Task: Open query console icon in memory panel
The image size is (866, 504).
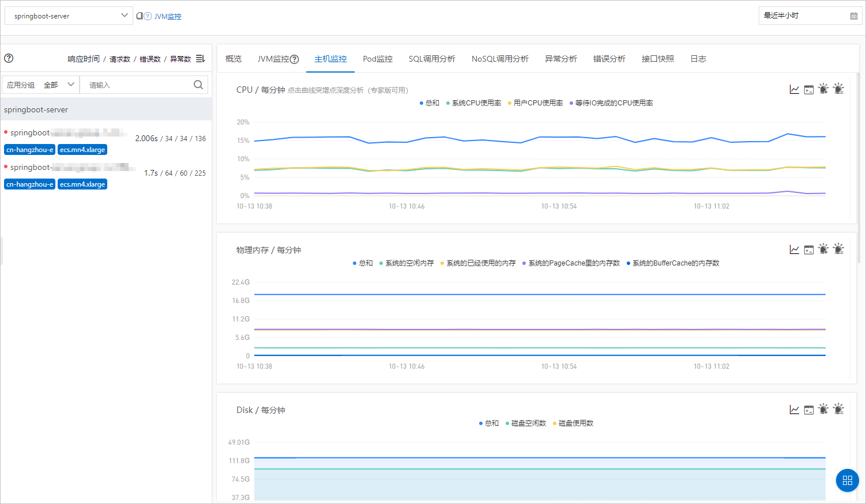Action: pyautogui.click(x=809, y=249)
